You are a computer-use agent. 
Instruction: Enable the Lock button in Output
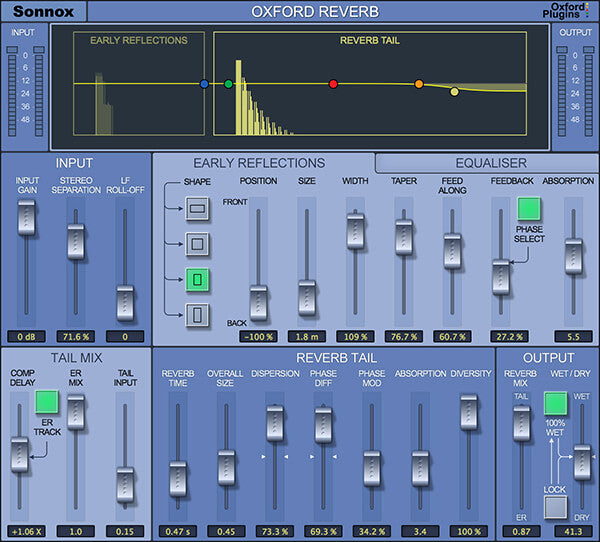(555, 508)
